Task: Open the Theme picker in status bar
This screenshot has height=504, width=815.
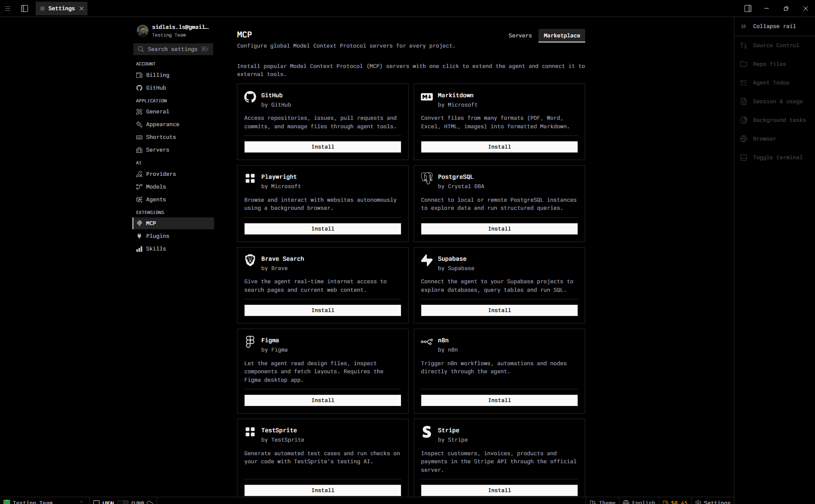Action: [603, 501]
